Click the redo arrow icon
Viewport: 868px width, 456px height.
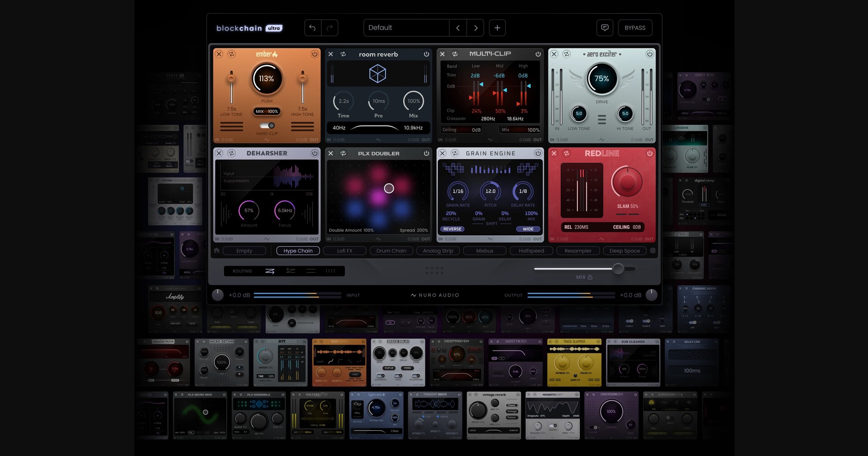(329, 28)
